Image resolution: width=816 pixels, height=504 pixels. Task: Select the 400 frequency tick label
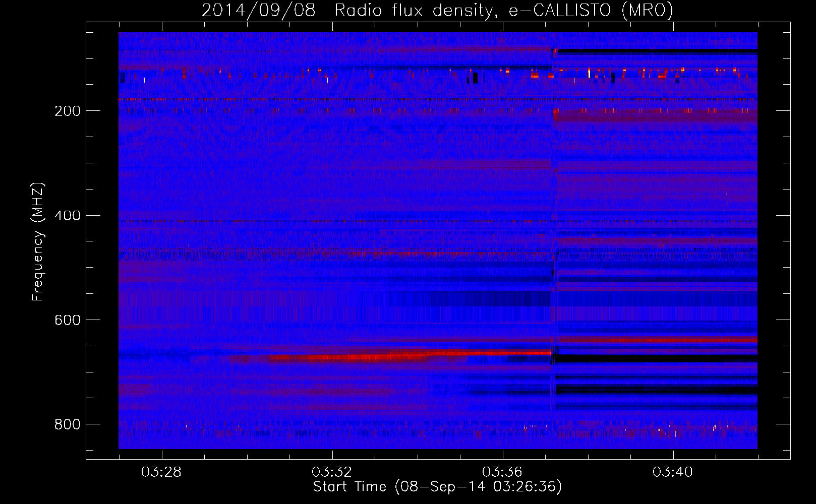pyautogui.click(x=67, y=216)
